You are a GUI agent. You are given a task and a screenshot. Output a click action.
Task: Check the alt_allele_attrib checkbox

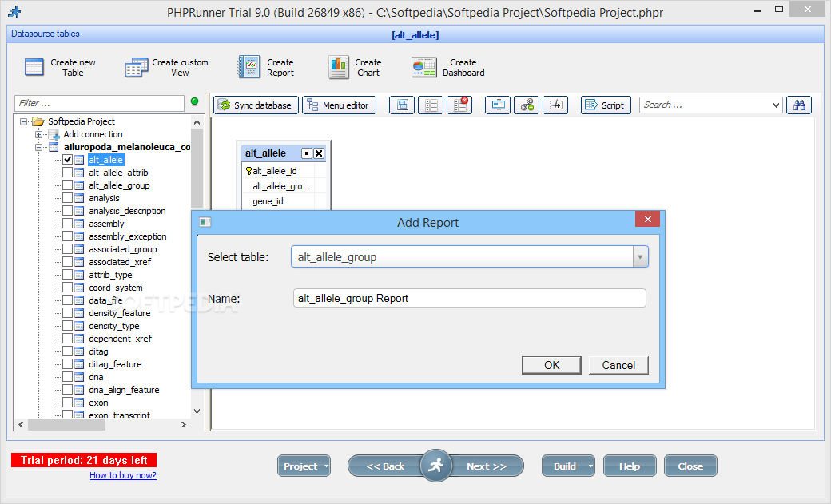point(67,173)
